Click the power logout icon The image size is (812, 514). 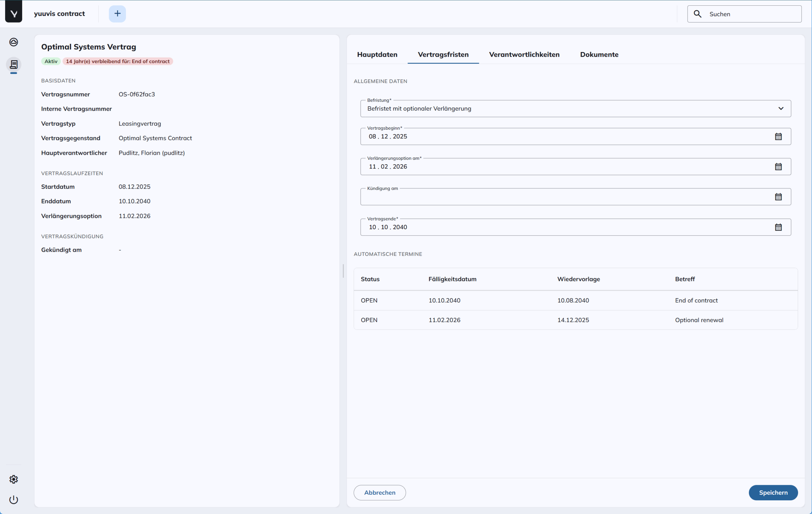coord(14,499)
